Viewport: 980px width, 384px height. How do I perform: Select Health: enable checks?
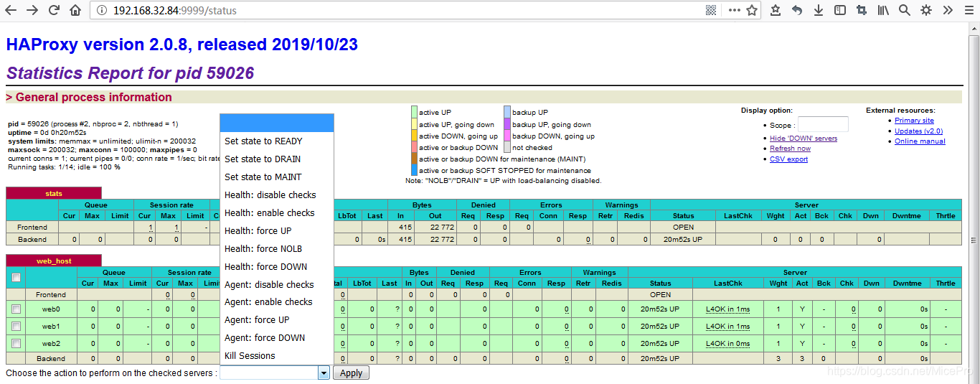(277, 213)
